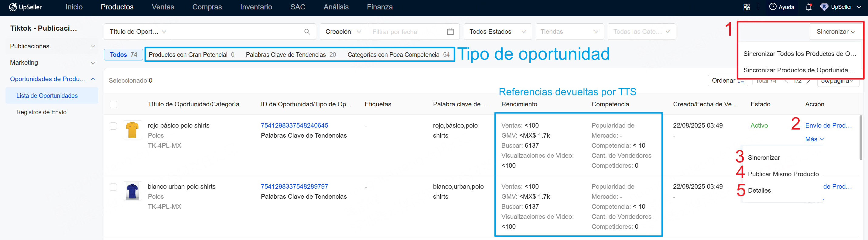This screenshot has width=868, height=240.
Task: Click the yellow polo shirt thumbnail
Action: point(132,130)
